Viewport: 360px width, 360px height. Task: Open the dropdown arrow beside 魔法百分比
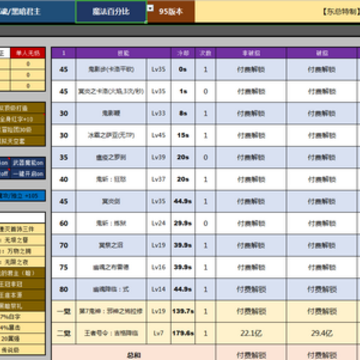click(150, 8)
